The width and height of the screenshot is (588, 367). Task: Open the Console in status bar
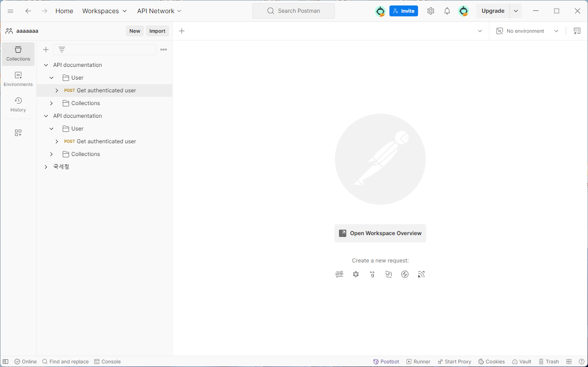point(107,362)
